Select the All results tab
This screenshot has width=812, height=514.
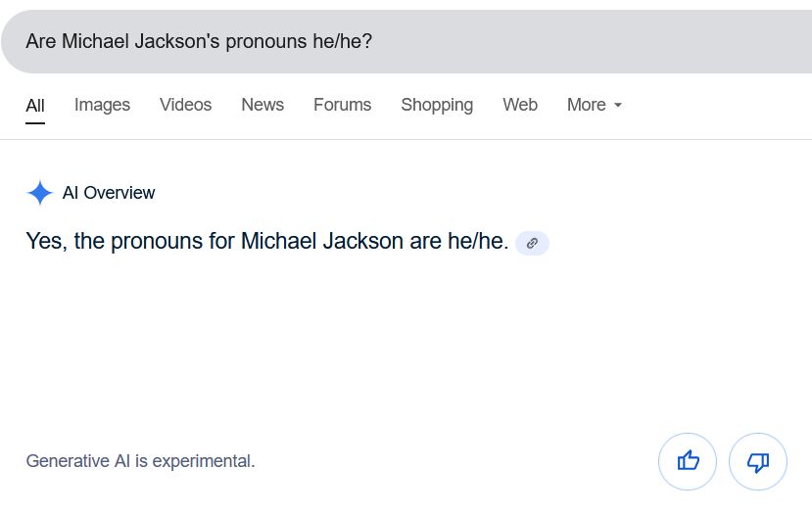click(35, 106)
